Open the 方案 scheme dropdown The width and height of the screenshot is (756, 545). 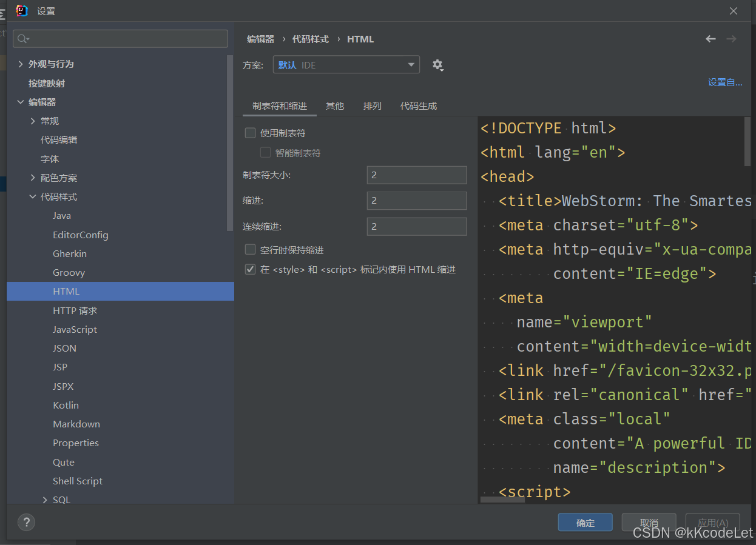[x=346, y=65]
